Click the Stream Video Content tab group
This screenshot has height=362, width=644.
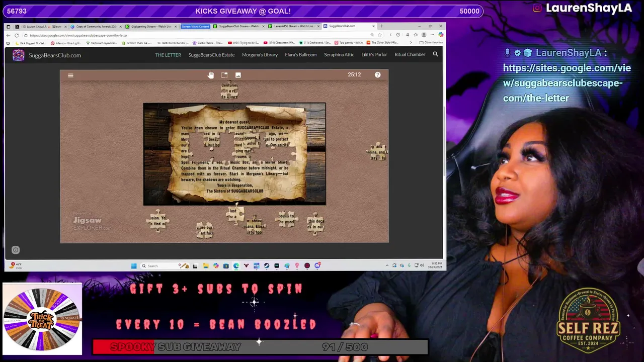[195, 26]
